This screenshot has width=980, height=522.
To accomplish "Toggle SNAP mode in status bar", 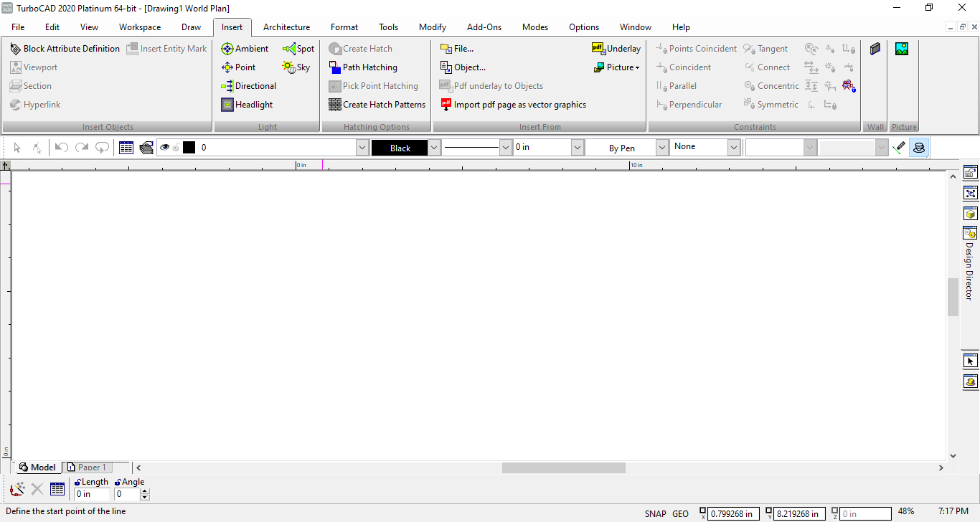I will click(x=656, y=513).
